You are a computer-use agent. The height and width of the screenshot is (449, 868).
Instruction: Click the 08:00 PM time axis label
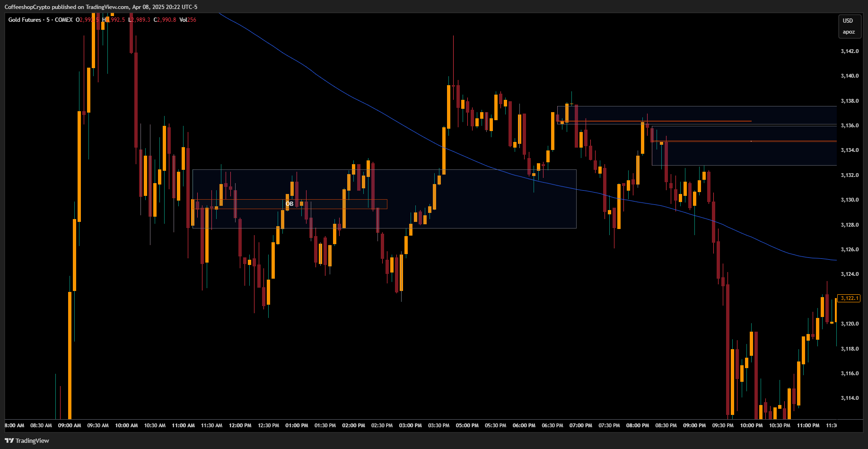click(638, 425)
